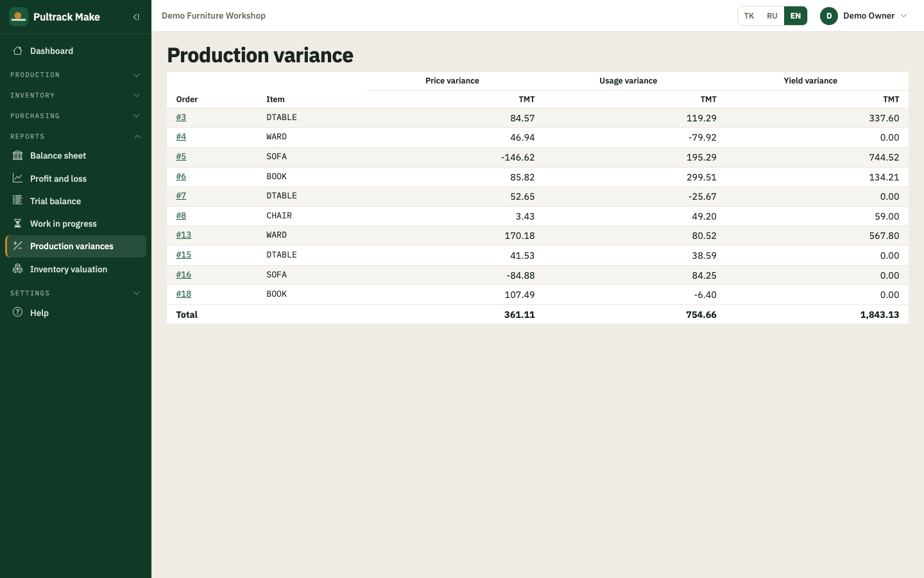Click total yield variance value 1,843.13
The image size is (924, 578).
(x=880, y=315)
